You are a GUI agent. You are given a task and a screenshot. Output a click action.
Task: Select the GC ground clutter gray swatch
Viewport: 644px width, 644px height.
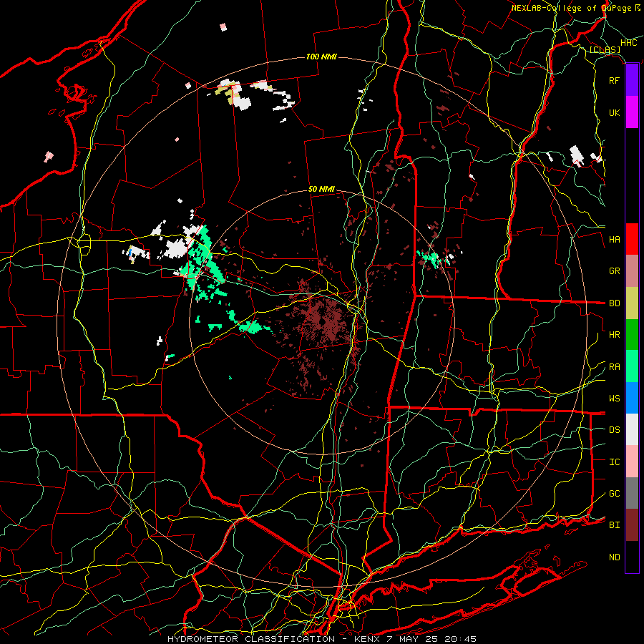(632, 493)
